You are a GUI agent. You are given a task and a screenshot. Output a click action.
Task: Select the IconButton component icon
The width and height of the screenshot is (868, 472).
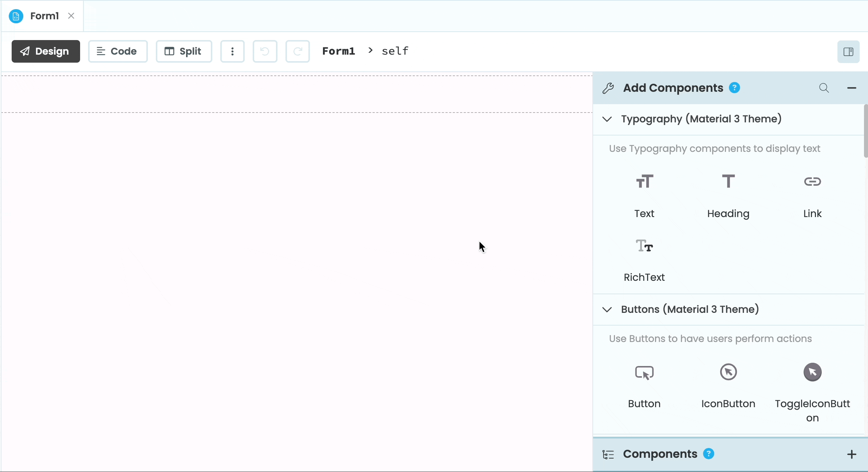point(728,372)
